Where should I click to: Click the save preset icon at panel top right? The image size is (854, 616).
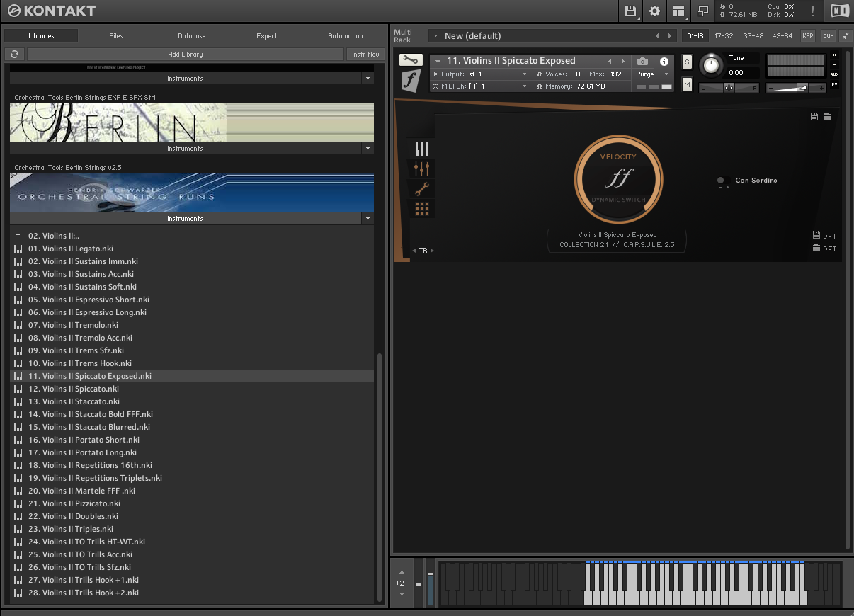814,116
